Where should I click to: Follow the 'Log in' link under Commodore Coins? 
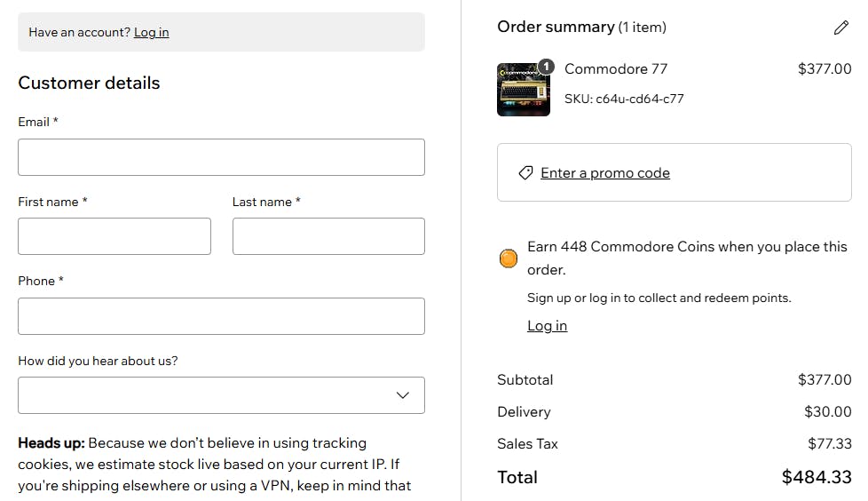coord(547,326)
